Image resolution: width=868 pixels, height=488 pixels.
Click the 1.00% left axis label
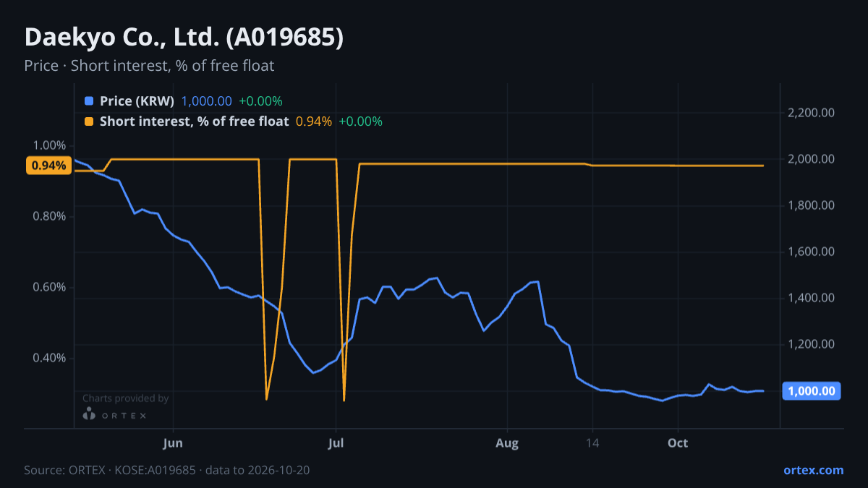[x=51, y=145]
